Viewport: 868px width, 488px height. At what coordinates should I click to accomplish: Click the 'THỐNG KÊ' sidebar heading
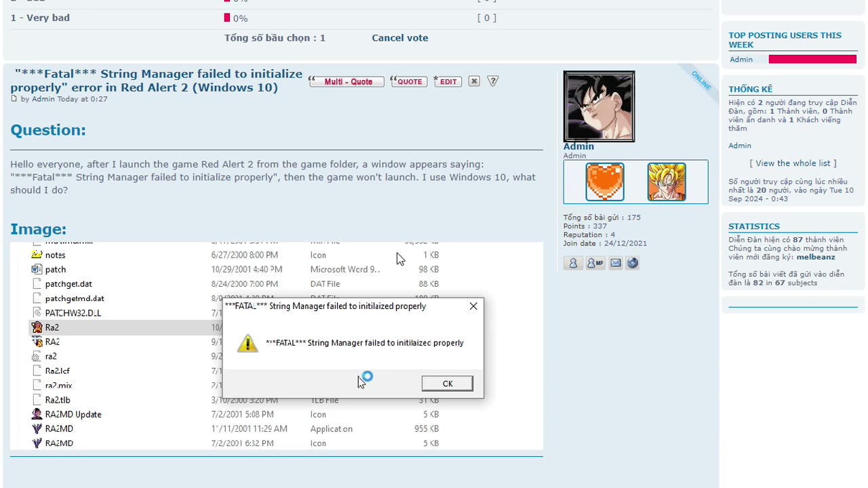(x=751, y=89)
